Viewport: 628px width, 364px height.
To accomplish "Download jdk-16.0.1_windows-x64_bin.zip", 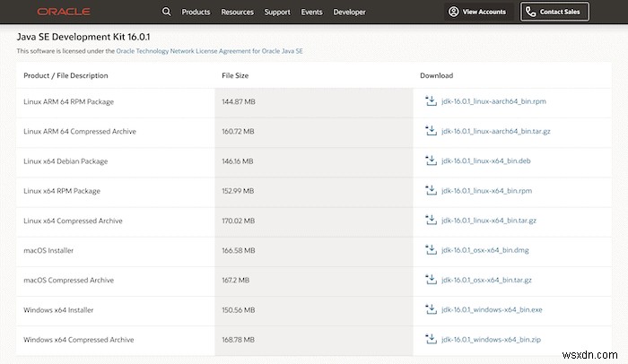I will click(x=491, y=339).
